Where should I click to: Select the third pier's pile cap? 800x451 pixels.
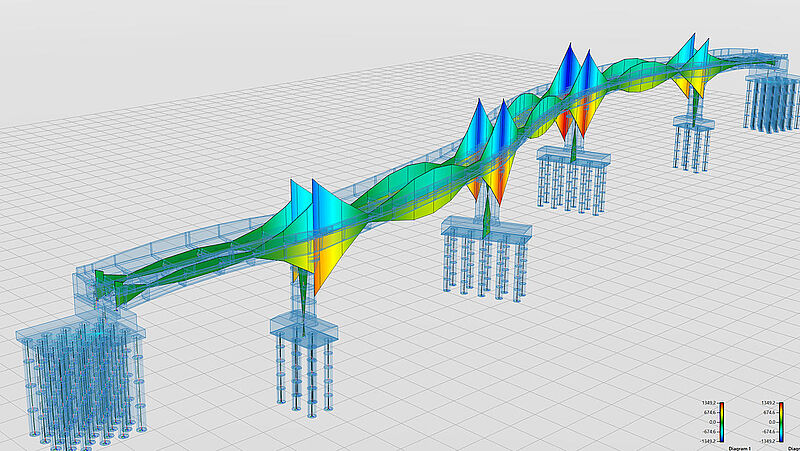pyautogui.click(x=573, y=156)
